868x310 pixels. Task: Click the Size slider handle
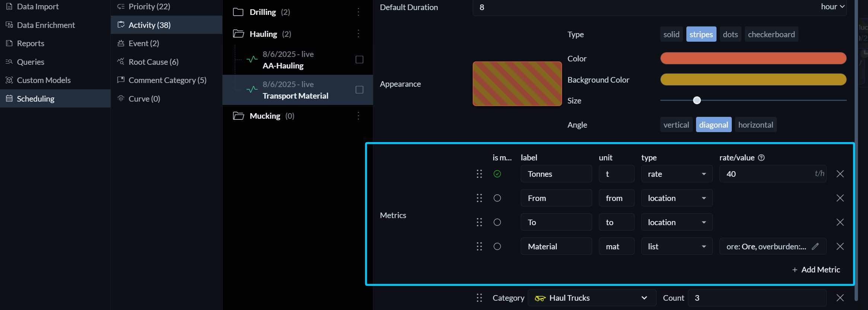697,100
